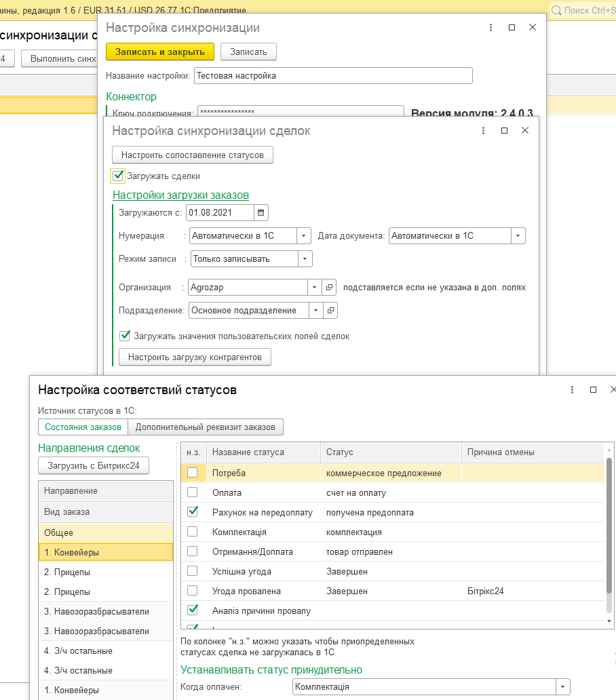Open calendar picker next to date 01.08.2021
616x700 pixels.
point(261,213)
